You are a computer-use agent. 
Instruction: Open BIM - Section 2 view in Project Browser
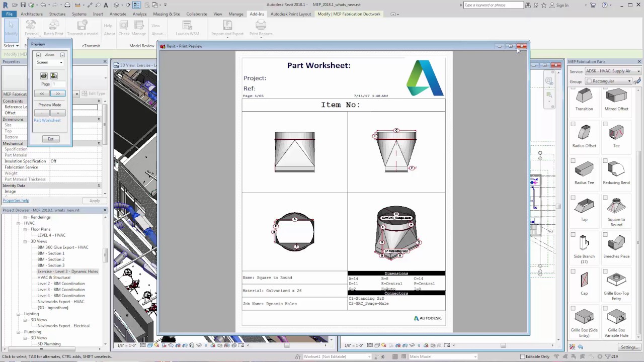pos(51,259)
